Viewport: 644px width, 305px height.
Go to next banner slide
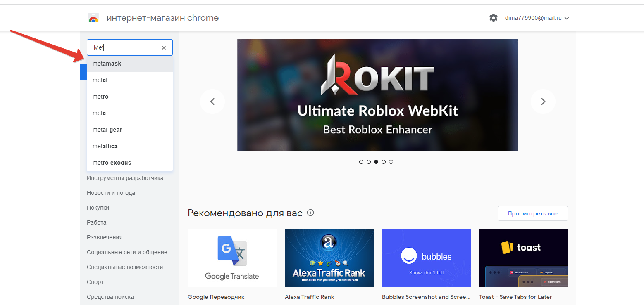543,102
